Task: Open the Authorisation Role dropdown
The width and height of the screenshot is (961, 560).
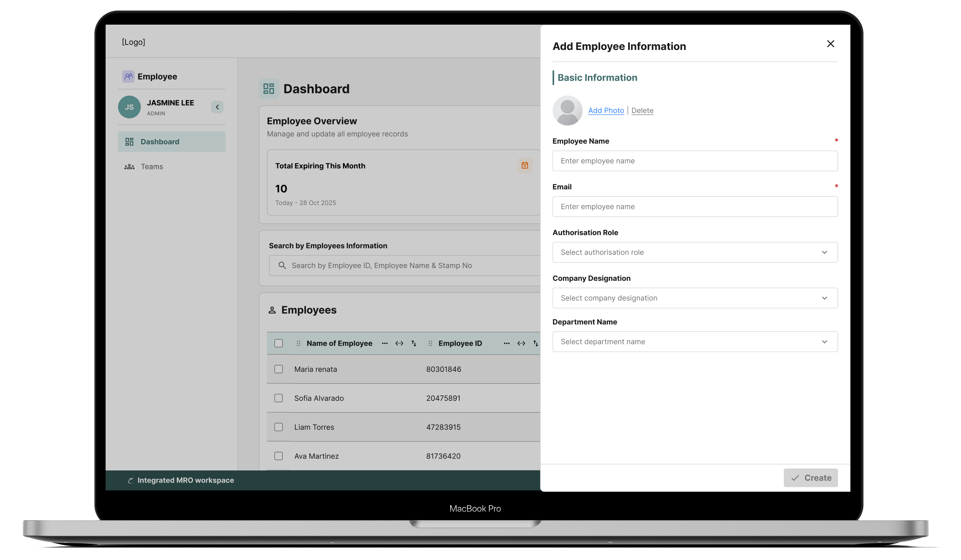Action: coord(695,252)
